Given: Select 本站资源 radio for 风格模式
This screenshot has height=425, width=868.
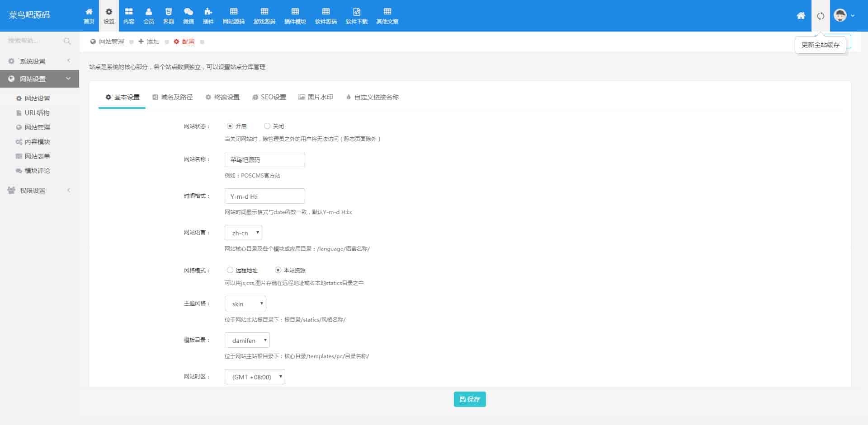Looking at the screenshot, I should pyautogui.click(x=278, y=270).
